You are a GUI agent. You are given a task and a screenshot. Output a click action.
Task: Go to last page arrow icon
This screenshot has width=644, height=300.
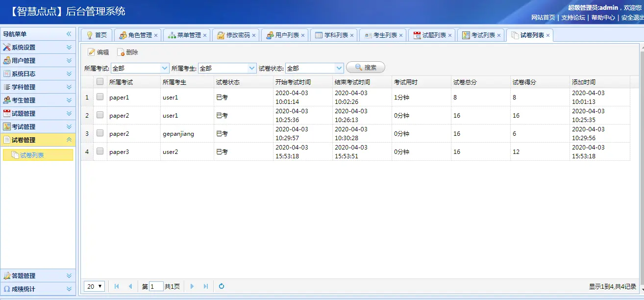205,286
